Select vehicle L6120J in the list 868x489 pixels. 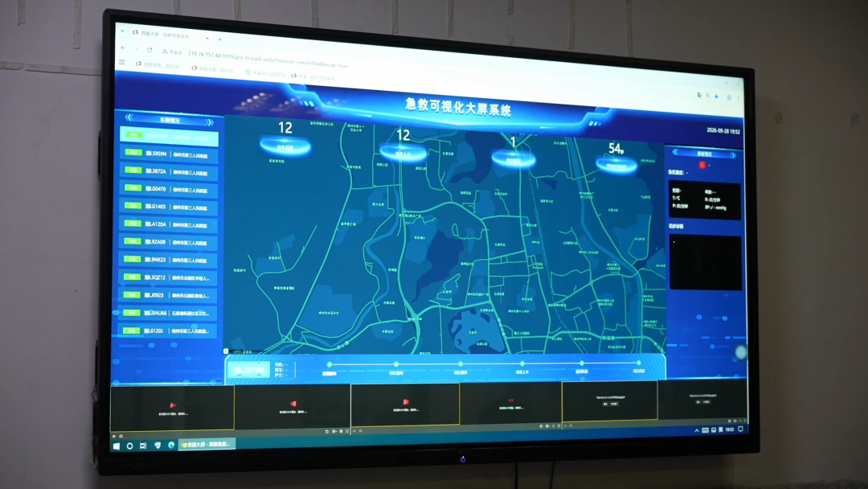pyautogui.click(x=169, y=331)
